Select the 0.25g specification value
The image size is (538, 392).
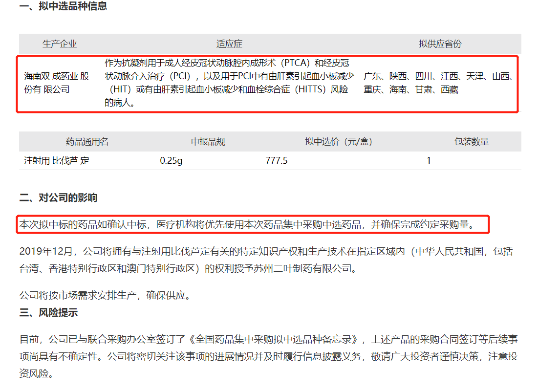[171, 160]
